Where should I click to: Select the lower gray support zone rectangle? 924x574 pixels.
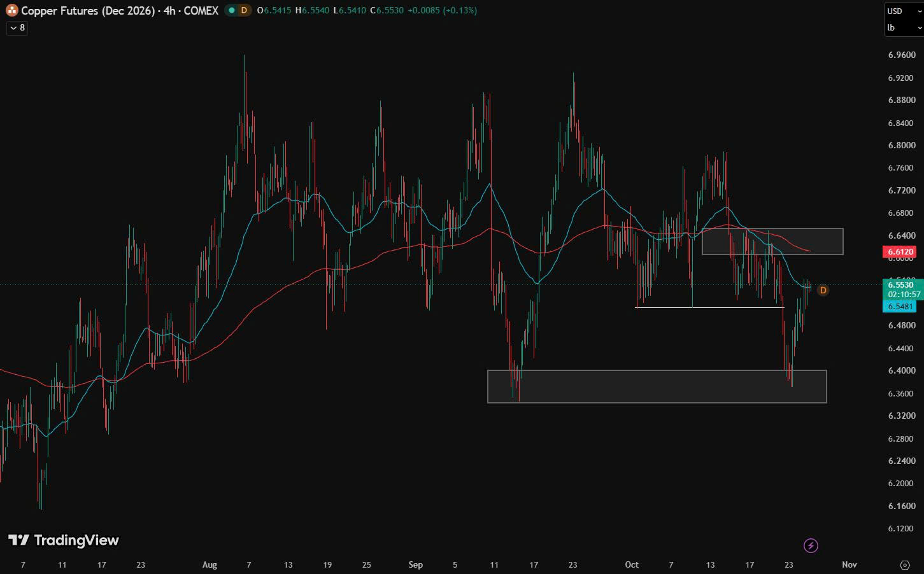tap(657, 386)
